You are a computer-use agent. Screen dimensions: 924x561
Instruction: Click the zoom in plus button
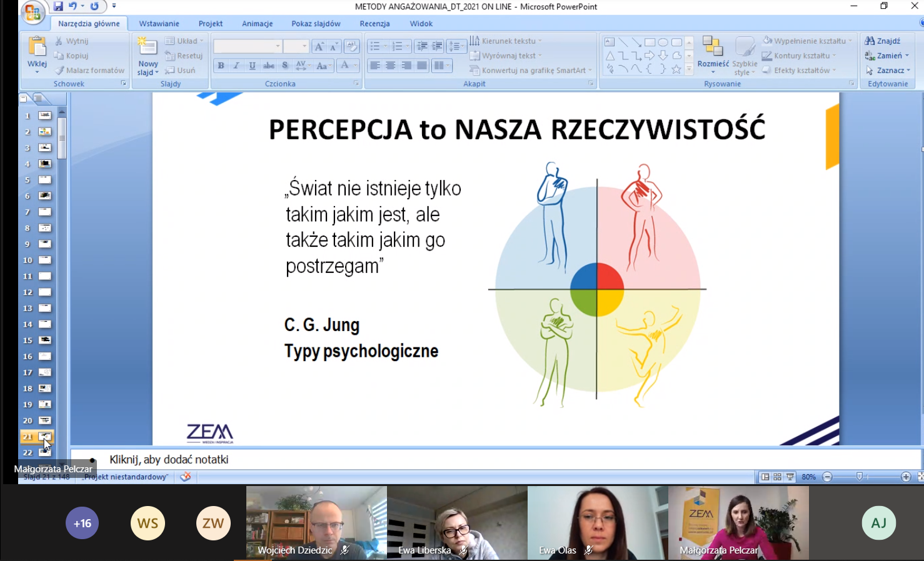(906, 477)
